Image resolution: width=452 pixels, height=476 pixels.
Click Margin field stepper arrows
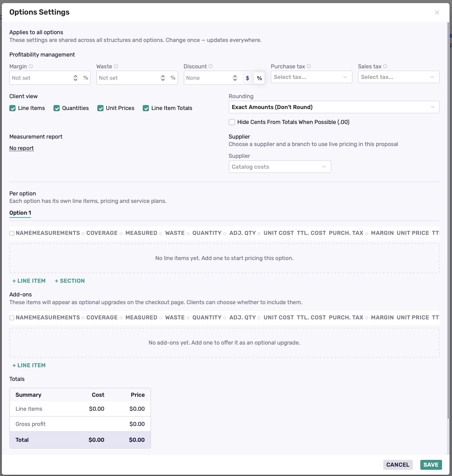76,78
